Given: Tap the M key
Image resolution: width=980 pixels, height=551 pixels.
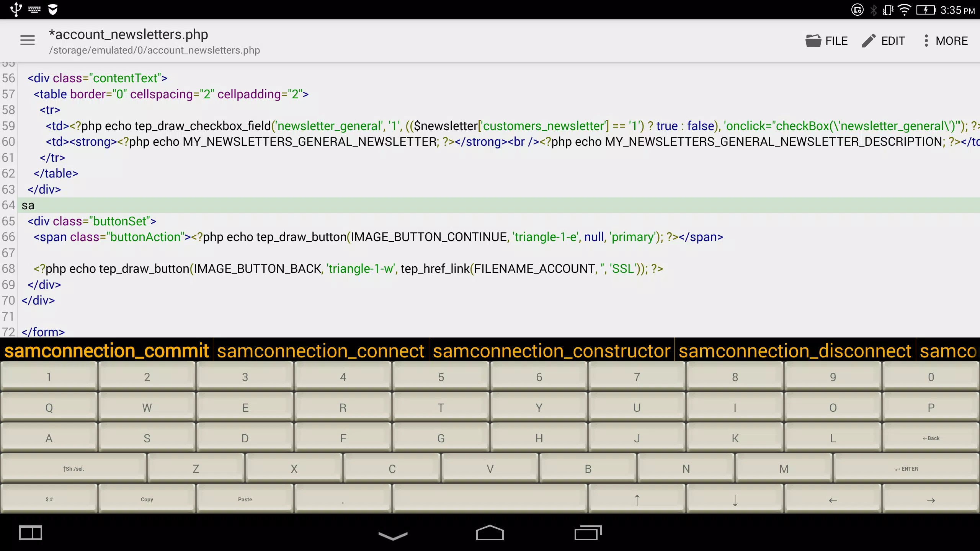Looking at the screenshot, I should (784, 468).
